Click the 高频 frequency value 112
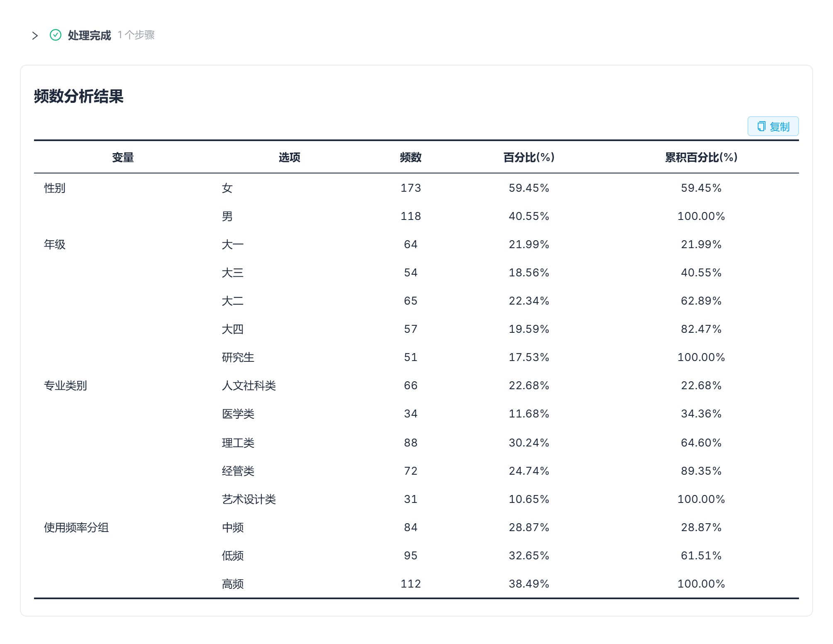 [x=411, y=584]
